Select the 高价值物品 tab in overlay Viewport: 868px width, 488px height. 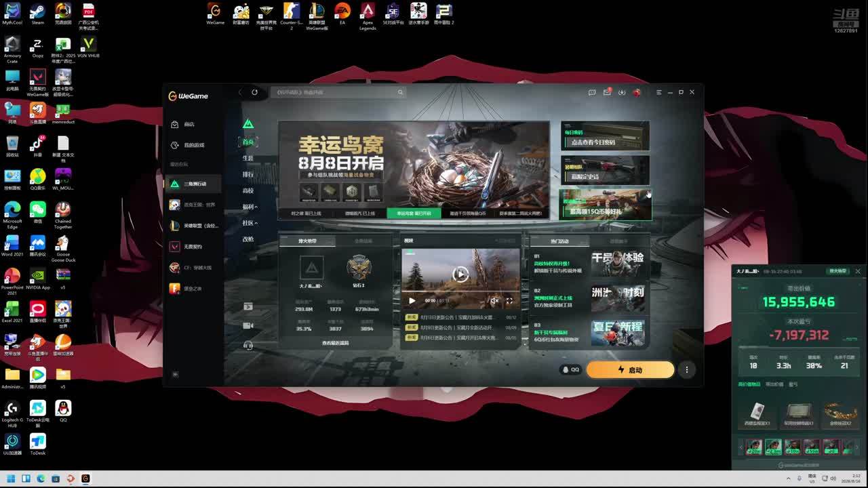749,384
